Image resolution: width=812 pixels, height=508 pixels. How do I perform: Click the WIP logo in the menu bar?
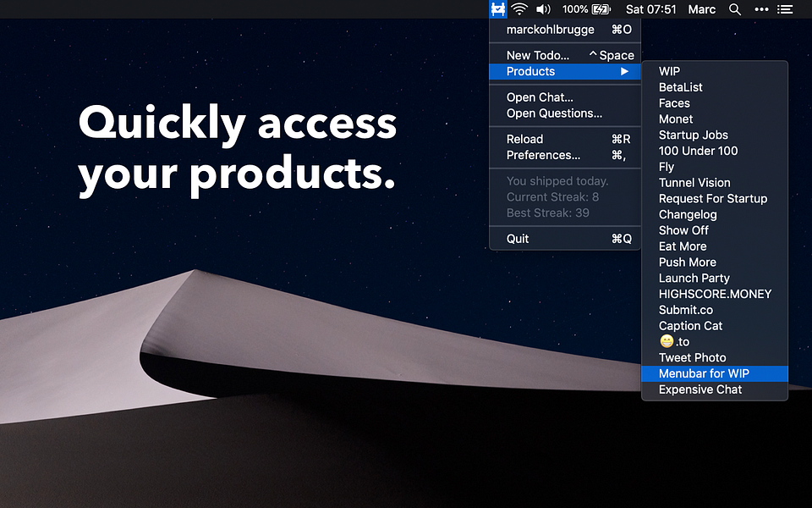click(x=497, y=9)
